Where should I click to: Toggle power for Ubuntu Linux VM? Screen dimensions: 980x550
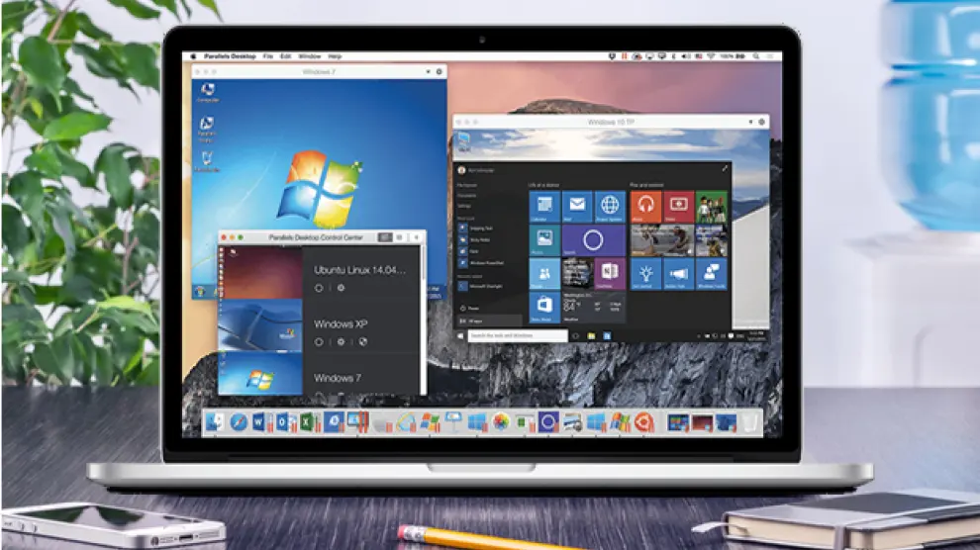click(x=319, y=288)
